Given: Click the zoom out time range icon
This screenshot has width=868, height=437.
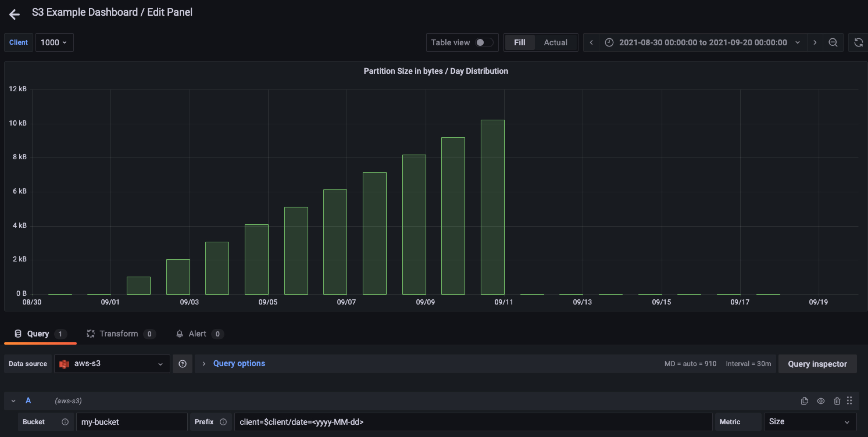Looking at the screenshot, I should (x=833, y=42).
